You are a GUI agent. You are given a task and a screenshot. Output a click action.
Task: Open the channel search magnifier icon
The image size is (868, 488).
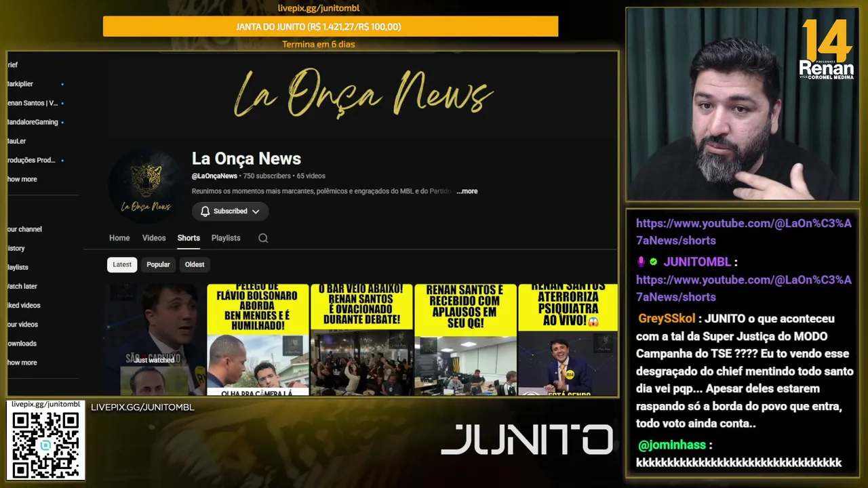(x=263, y=238)
